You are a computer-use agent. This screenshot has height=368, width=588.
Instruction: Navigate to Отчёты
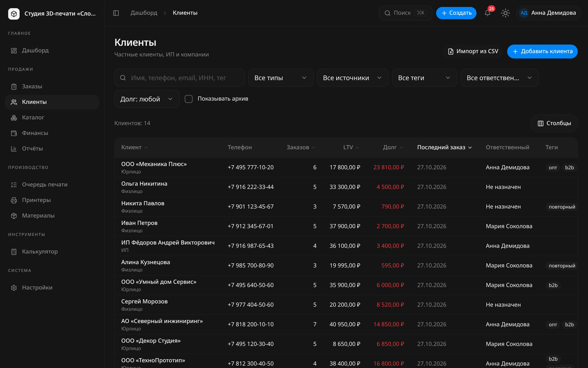pyautogui.click(x=52, y=149)
